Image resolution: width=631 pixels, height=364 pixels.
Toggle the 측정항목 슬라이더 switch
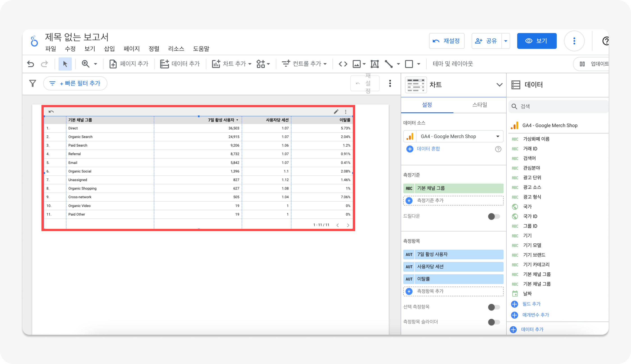pyautogui.click(x=494, y=322)
